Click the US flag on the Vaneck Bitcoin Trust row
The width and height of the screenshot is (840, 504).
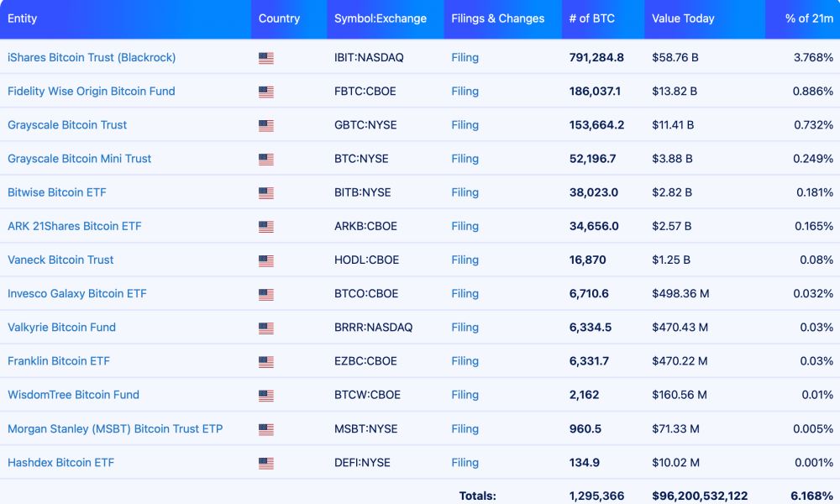tap(266, 260)
